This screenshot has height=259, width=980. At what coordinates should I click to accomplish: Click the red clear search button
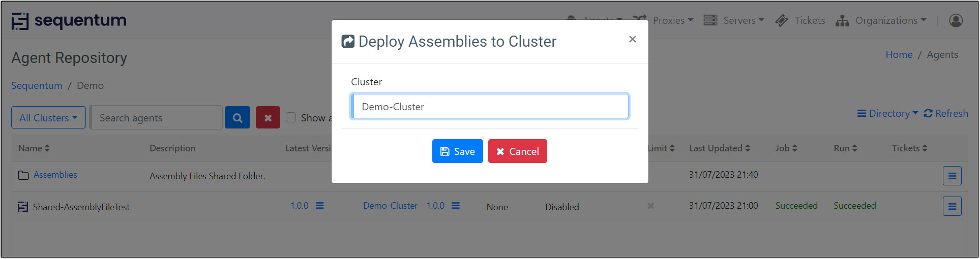268,118
